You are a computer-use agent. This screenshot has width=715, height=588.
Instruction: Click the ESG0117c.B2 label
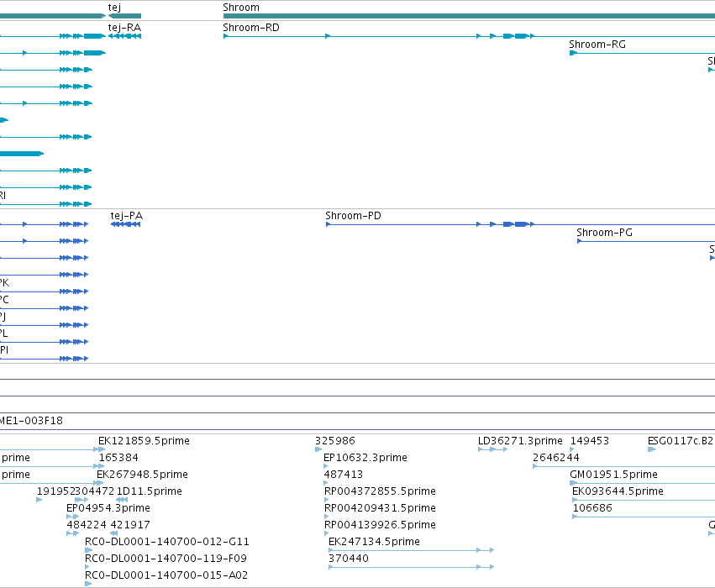pyautogui.click(x=681, y=441)
